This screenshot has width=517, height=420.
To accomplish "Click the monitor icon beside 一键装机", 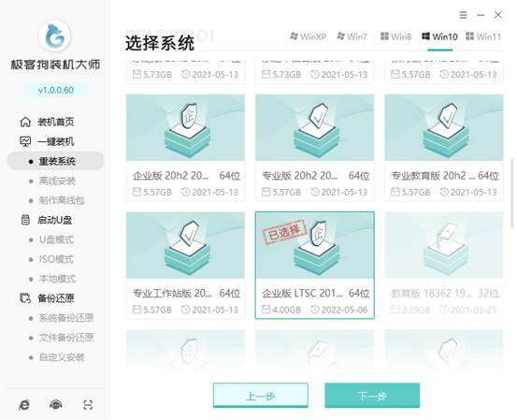I will [25, 141].
